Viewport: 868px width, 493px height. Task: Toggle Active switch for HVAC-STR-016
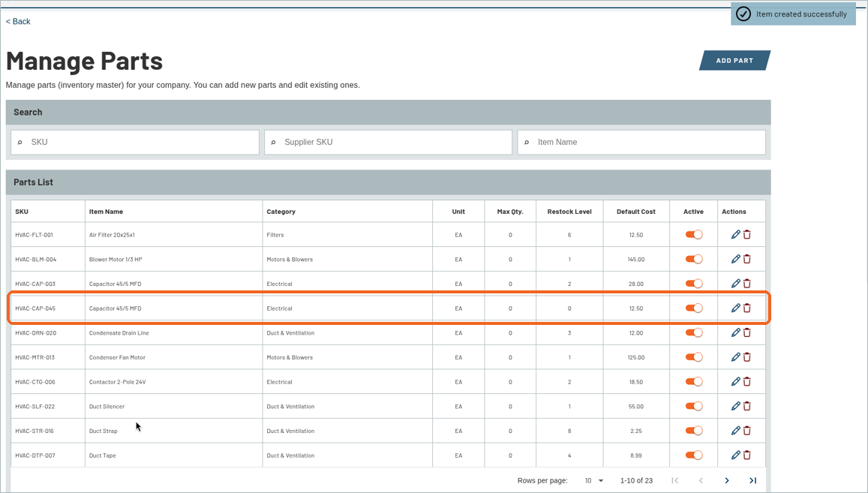click(694, 431)
